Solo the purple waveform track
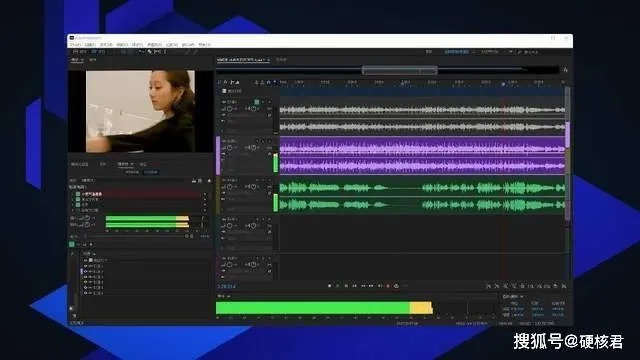Viewport: 640px width, 360px height. 263,141
